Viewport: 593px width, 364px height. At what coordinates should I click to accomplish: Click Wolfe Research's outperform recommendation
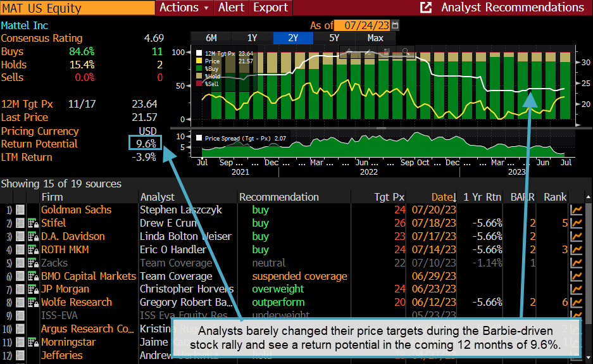(x=278, y=303)
